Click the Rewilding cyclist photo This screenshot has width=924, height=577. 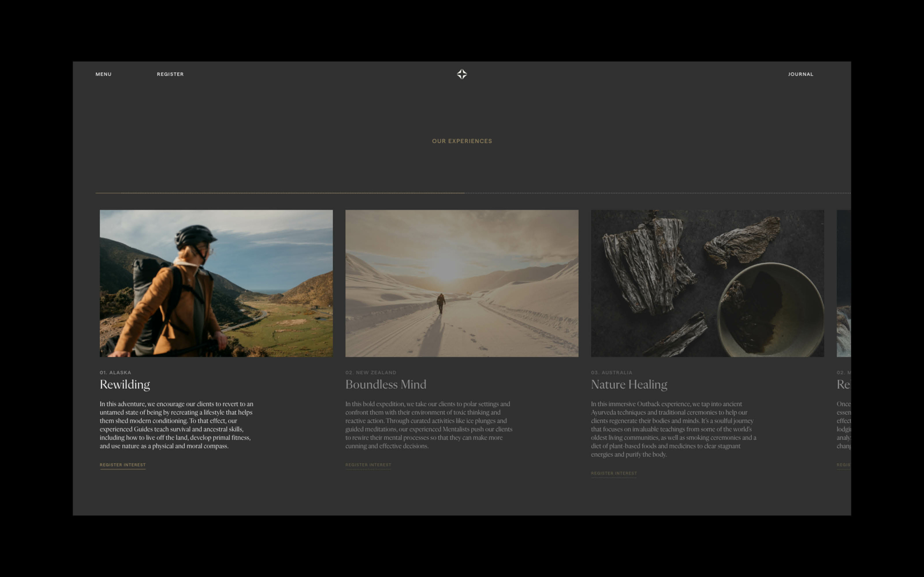[216, 283]
